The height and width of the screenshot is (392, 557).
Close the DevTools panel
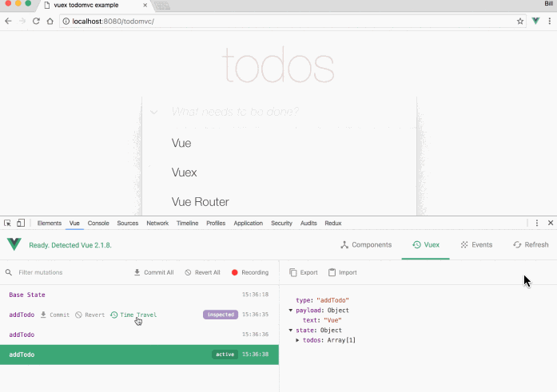(551, 223)
